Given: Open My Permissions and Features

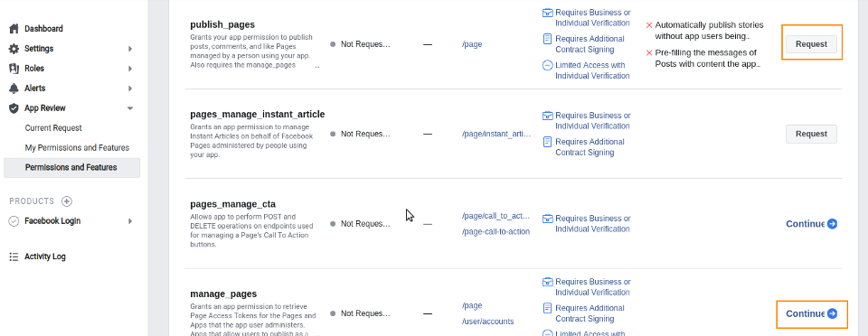Looking at the screenshot, I should click(77, 148).
